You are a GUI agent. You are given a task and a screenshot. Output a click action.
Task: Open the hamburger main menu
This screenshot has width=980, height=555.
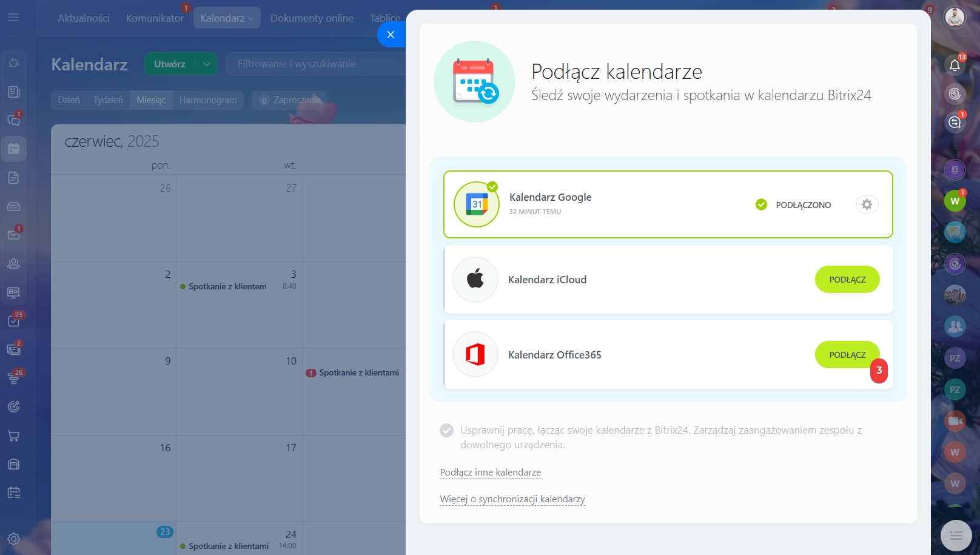[x=13, y=18]
